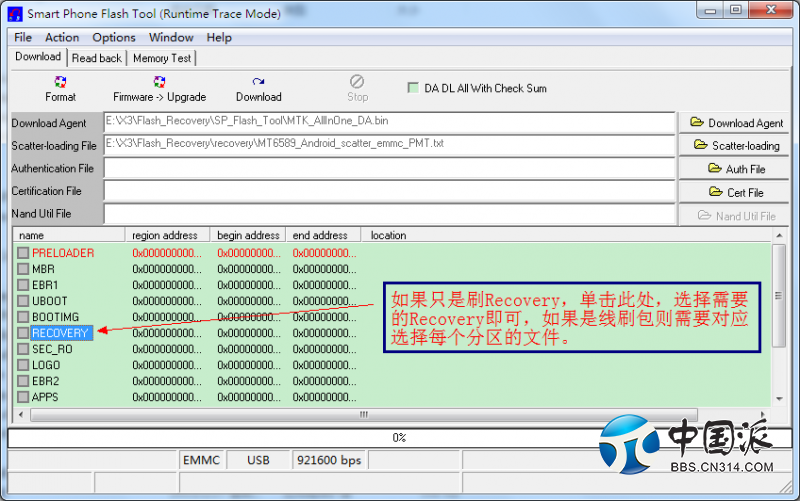The height and width of the screenshot is (501, 800).
Task: Tick the EBR1 partition checkbox
Action: coord(23,285)
